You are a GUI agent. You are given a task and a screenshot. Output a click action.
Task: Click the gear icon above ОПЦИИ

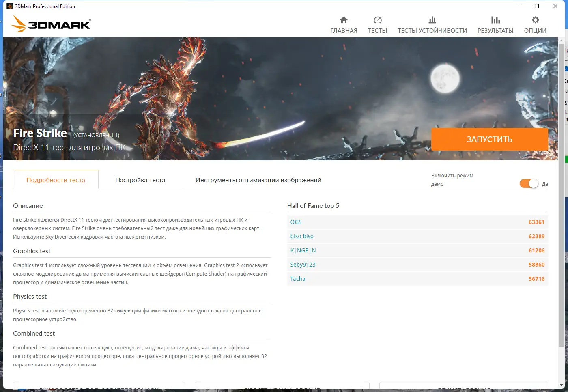point(535,20)
